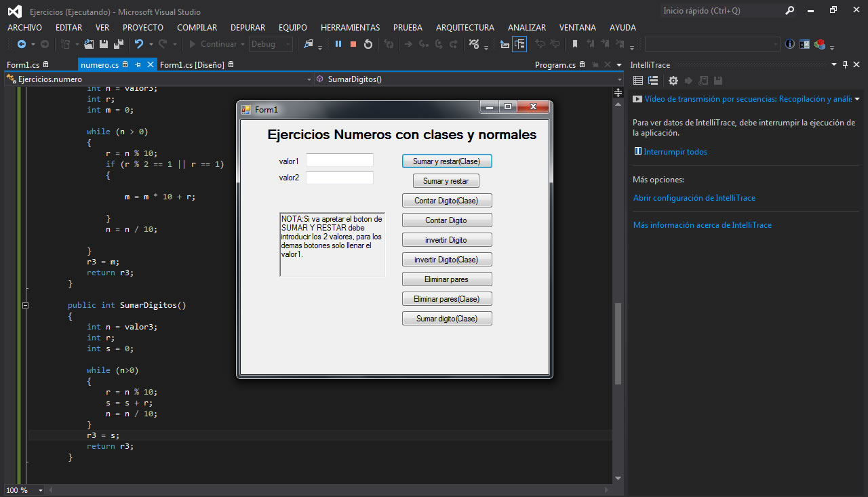Open the ARCHIVO menu

click(24, 28)
